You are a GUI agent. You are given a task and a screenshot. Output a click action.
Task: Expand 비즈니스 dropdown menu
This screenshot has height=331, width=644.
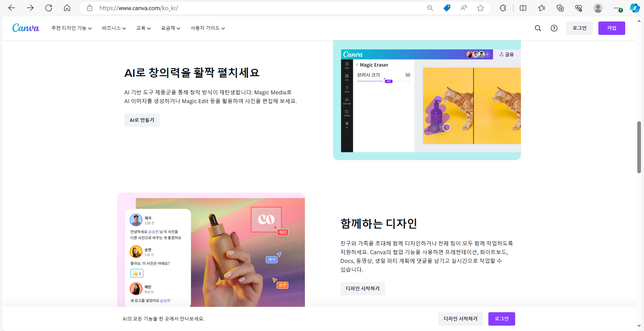pos(114,28)
